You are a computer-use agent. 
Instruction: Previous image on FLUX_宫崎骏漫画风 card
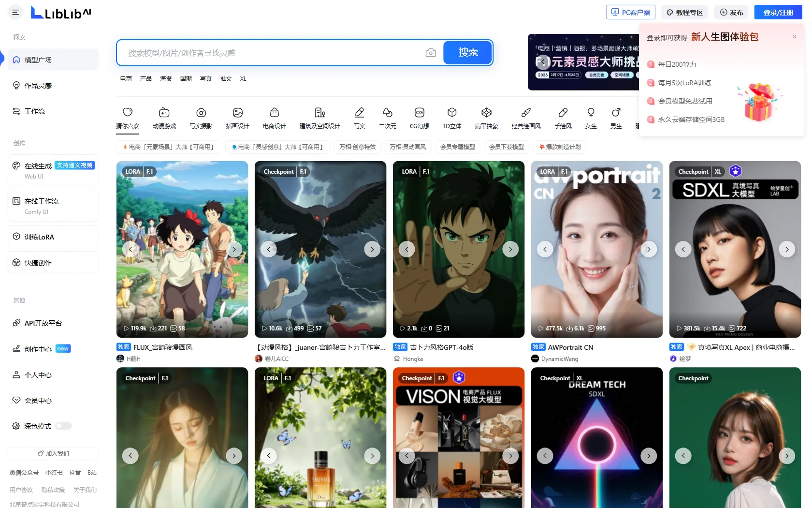coord(130,249)
